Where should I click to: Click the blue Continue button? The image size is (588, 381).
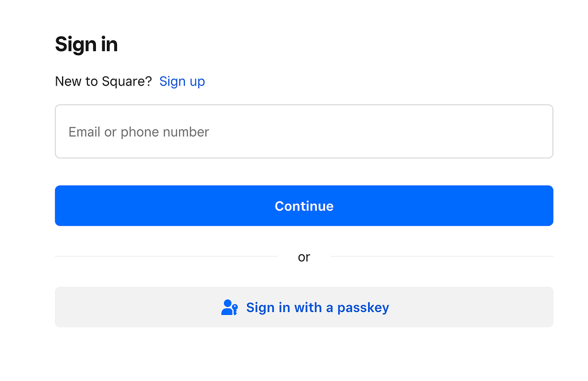click(304, 205)
